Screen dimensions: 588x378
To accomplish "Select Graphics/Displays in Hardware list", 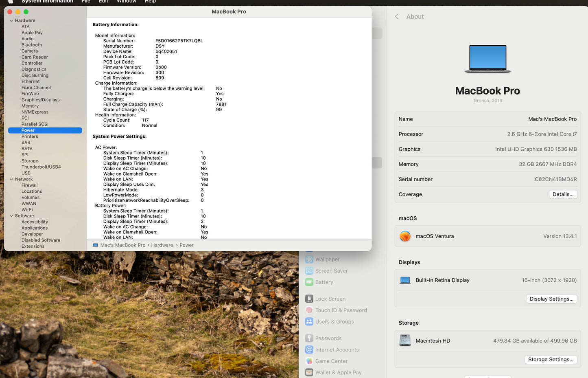I will [40, 100].
